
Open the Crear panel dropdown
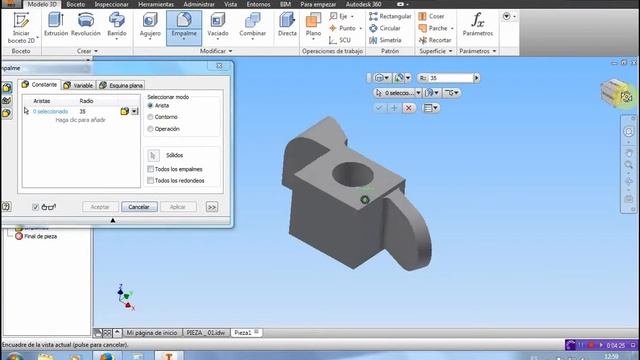coord(87,51)
